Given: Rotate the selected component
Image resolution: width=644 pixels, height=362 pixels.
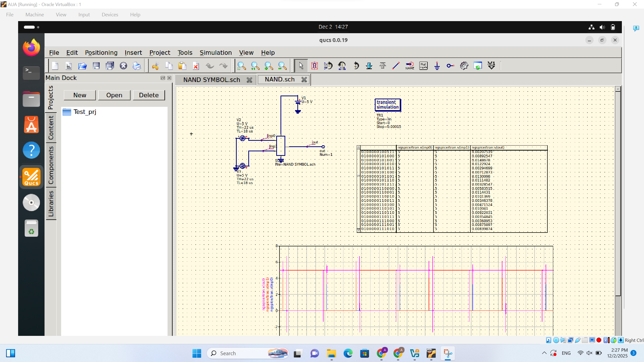Looking at the screenshot, I should (356, 66).
